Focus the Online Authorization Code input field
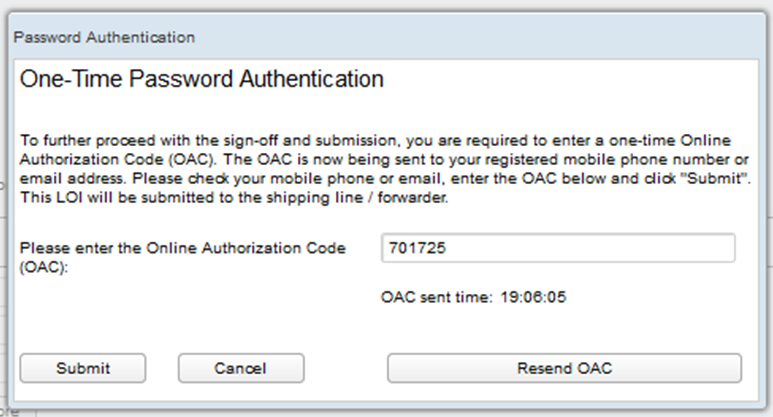This screenshot has width=773, height=417. pos(558,248)
